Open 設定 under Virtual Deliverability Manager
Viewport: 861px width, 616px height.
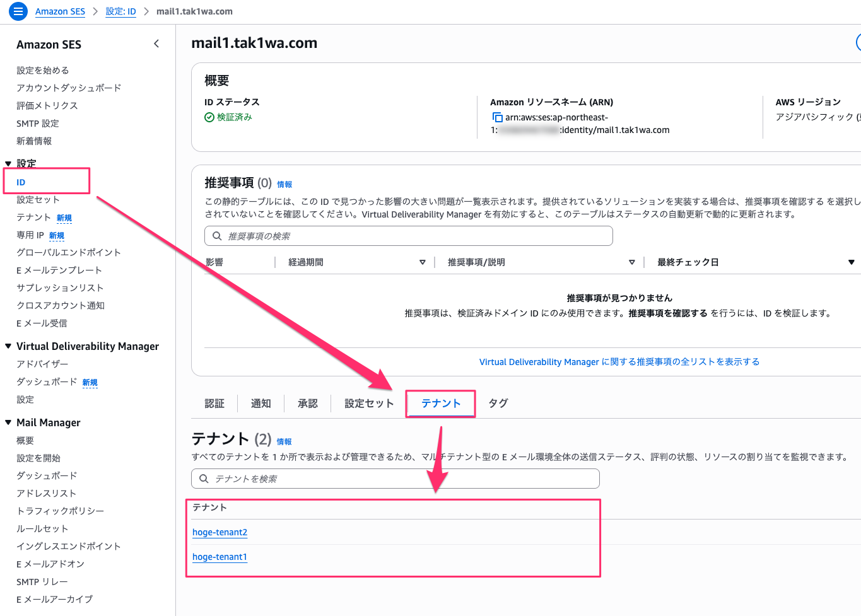25,400
